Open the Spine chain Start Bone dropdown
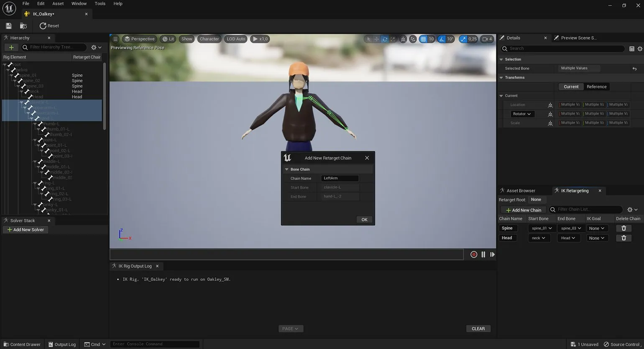 coord(542,228)
